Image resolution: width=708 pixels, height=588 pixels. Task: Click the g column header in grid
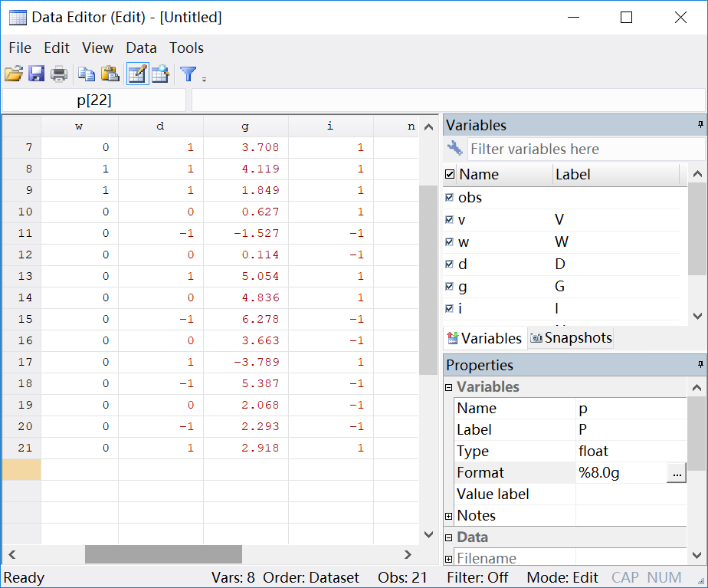pyautogui.click(x=246, y=126)
